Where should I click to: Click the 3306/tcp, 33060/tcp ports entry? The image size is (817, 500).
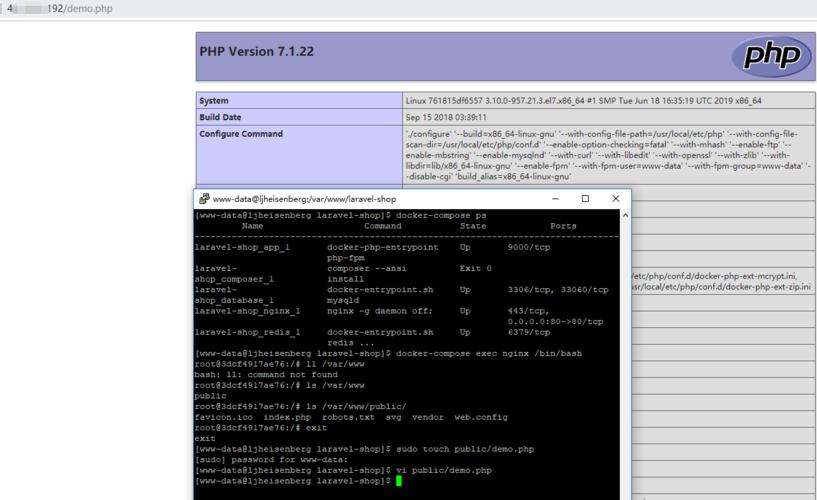pos(558,290)
